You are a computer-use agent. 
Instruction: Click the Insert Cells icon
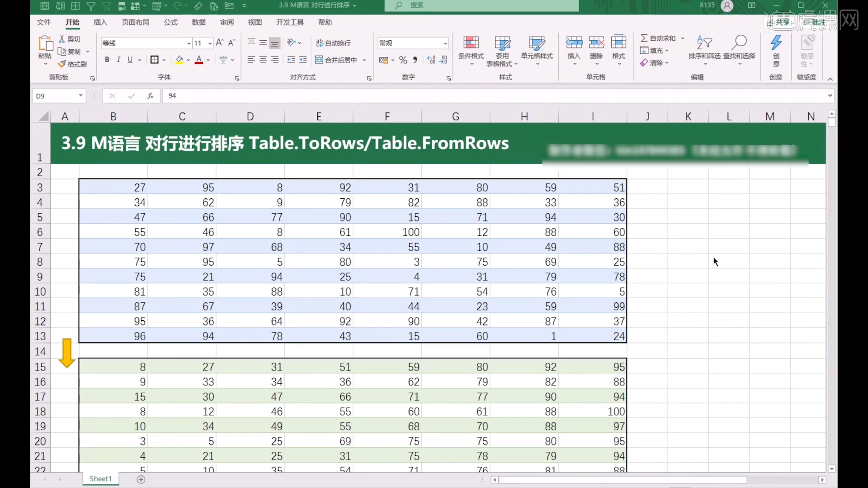pos(574,43)
